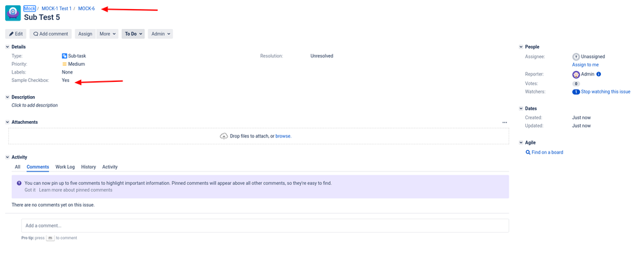Click the Admin reporter avatar

click(576, 74)
